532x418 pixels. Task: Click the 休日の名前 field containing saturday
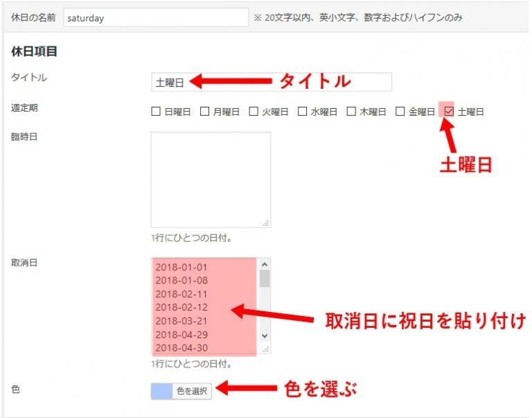click(x=155, y=18)
